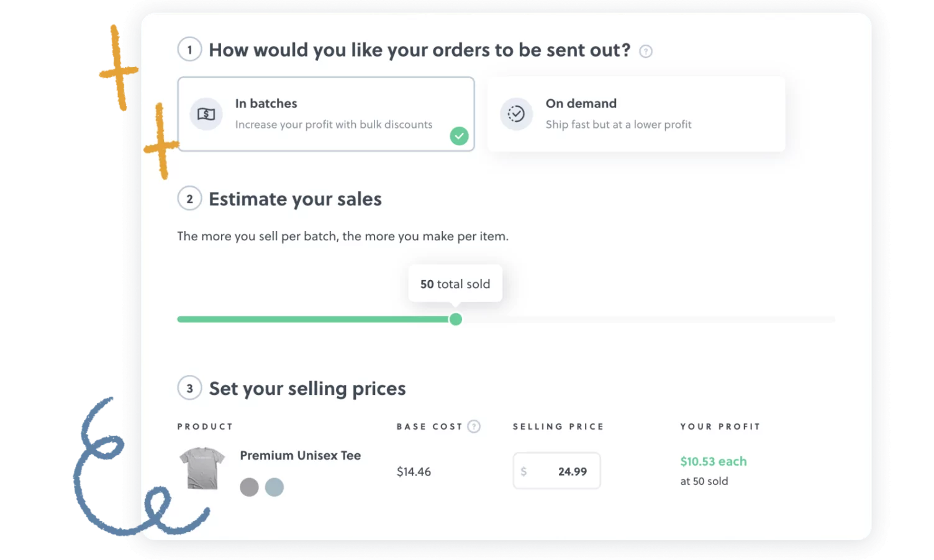Choose the gray tee color swatch
934x560 pixels.
point(249,487)
